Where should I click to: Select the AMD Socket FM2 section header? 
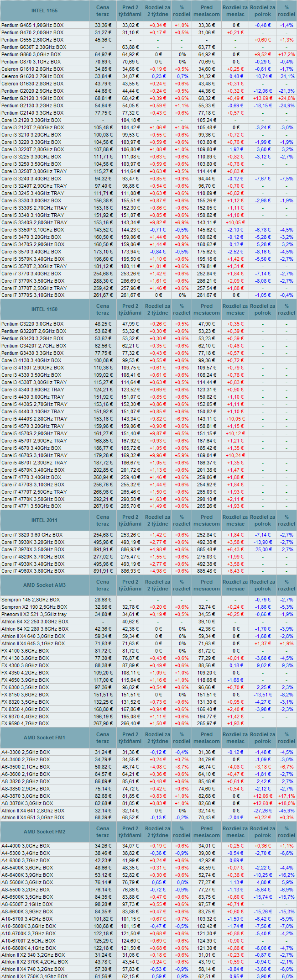[x=45, y=832]
